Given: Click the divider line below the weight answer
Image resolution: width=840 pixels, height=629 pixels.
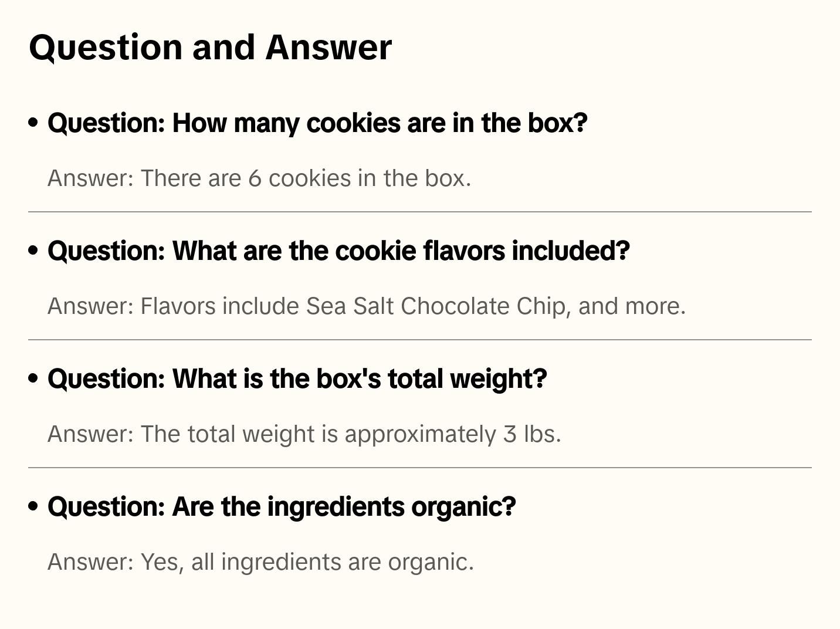Looking at the screenshot, I should (x=420, y=468).
